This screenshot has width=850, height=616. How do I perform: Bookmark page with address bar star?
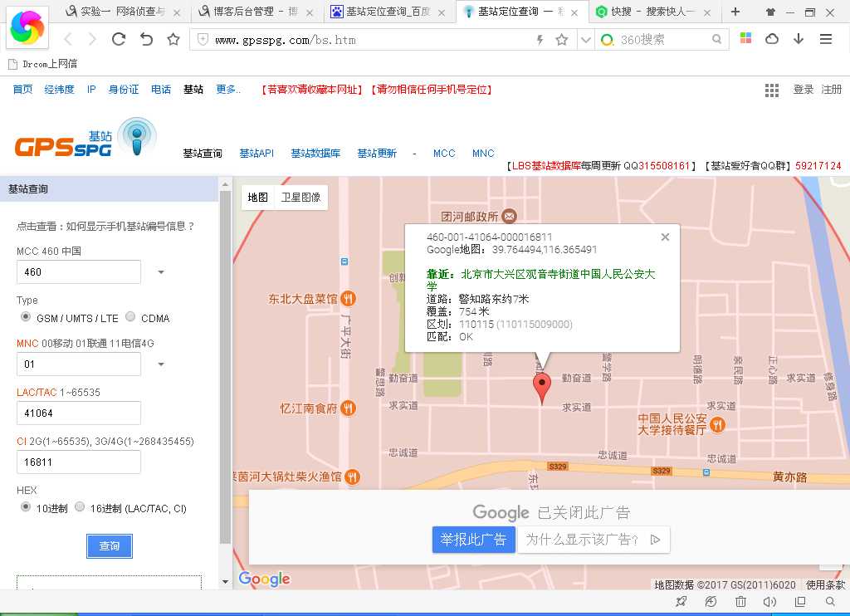562,40
